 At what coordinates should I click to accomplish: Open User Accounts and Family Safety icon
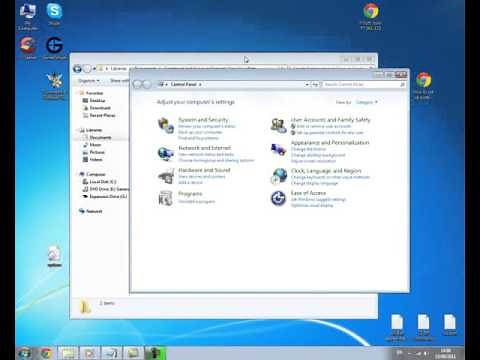point(278,126)
